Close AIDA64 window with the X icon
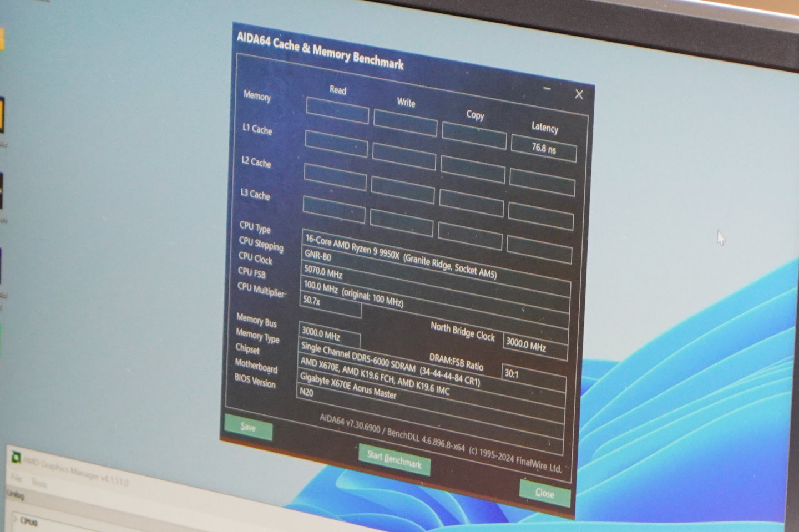The width and height of the screenshot is (799, 532). [579, 94]
